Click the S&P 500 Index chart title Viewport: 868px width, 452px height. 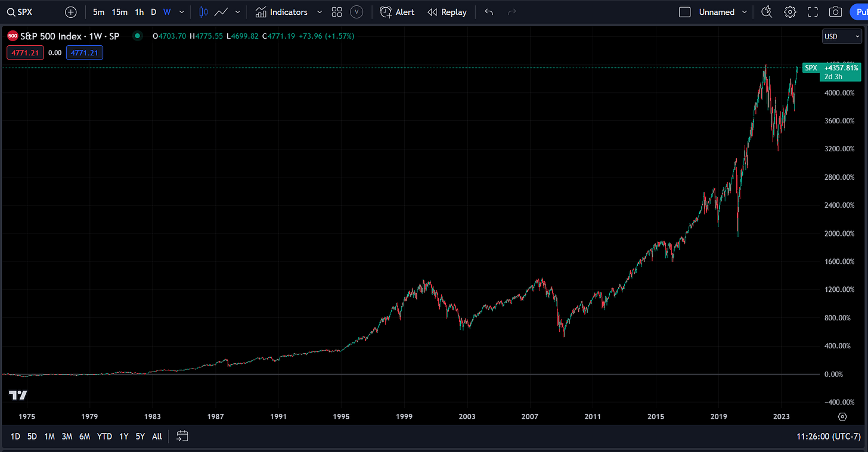[x=70, y=36]
